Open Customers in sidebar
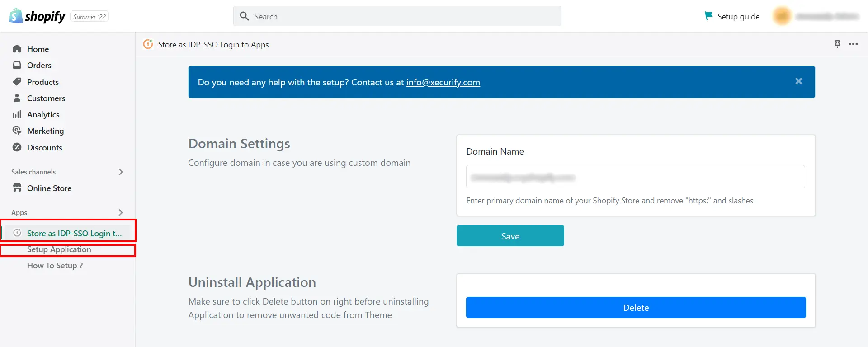 tap(46, 98)
